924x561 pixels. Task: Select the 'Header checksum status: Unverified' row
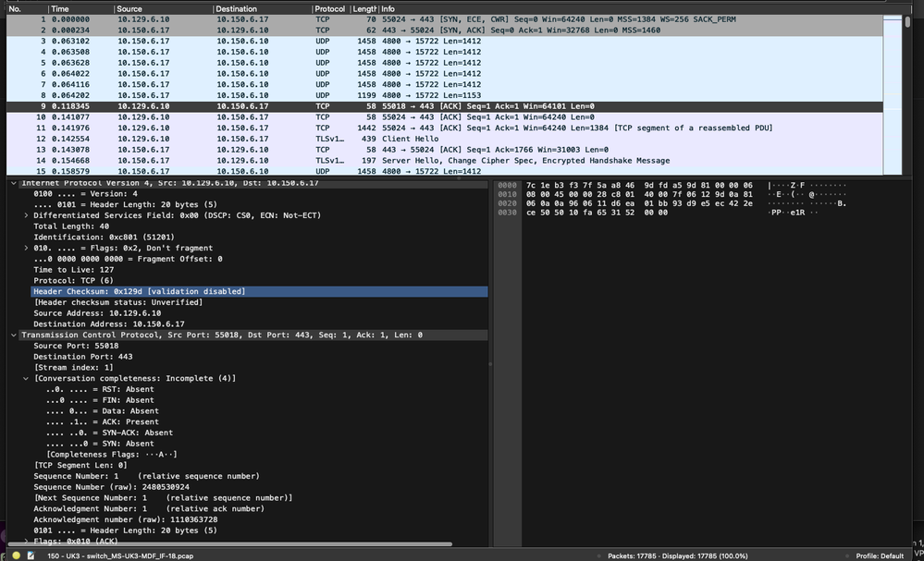click(x=117, y=302)
